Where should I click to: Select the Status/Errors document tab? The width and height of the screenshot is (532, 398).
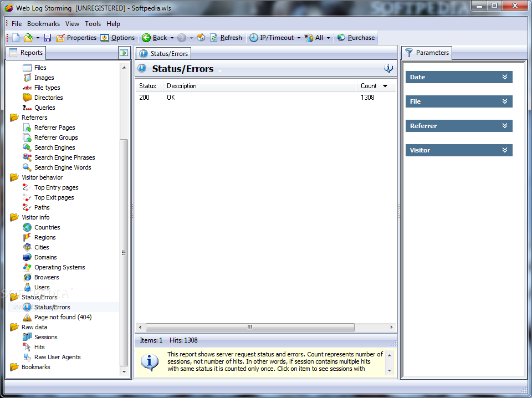tap(163, 54)
